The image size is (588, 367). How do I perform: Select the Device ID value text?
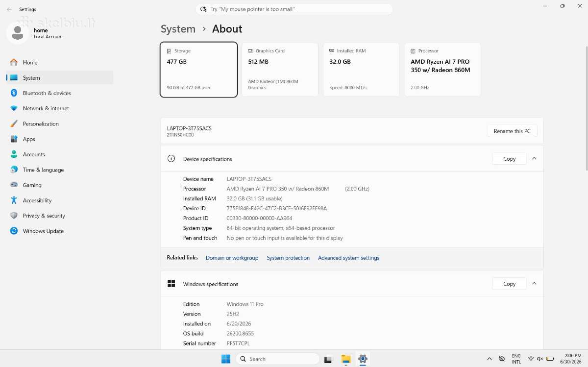click(x=276, y=208)
